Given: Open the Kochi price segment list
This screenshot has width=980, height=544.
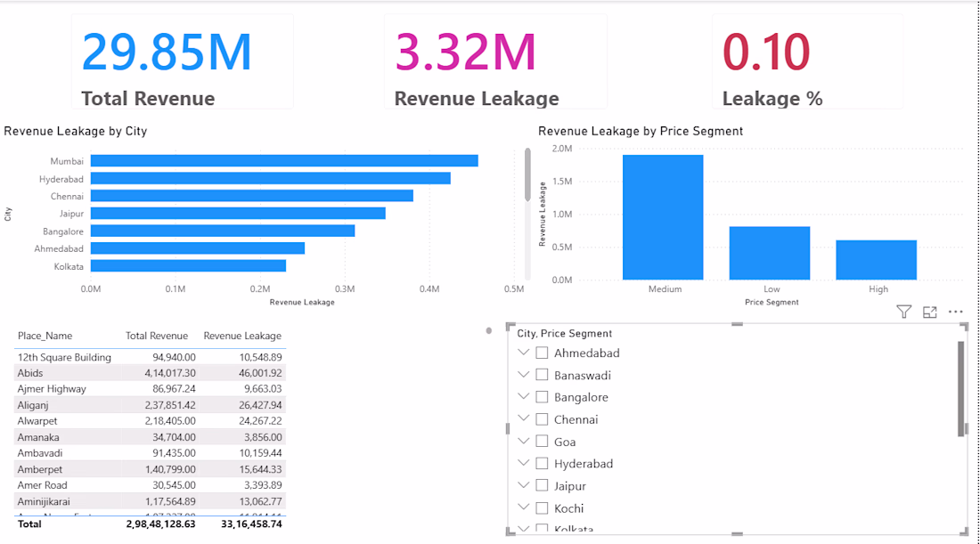Looking at the screenshot, I should [524, 507].
